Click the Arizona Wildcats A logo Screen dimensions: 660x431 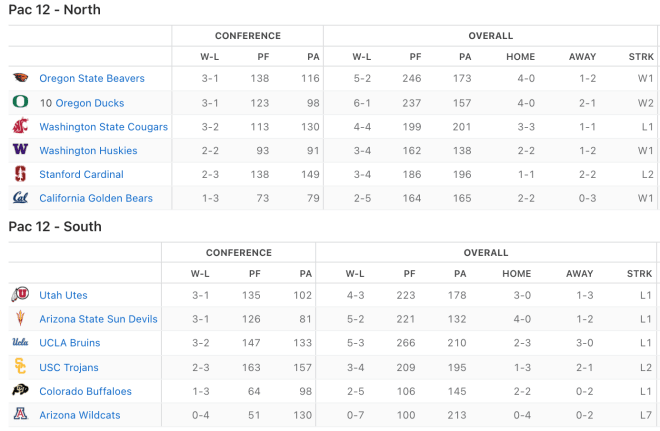[20, 414]
